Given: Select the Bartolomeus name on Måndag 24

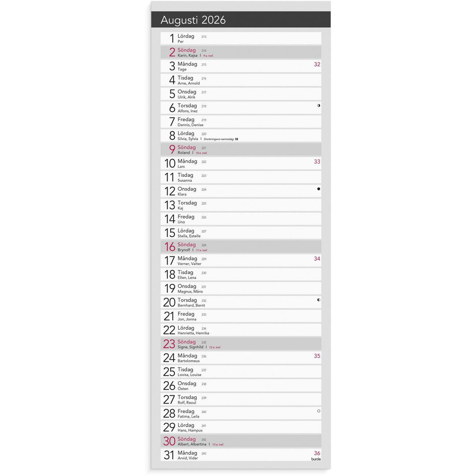Looking at the screenshot, I should [189, 361].
